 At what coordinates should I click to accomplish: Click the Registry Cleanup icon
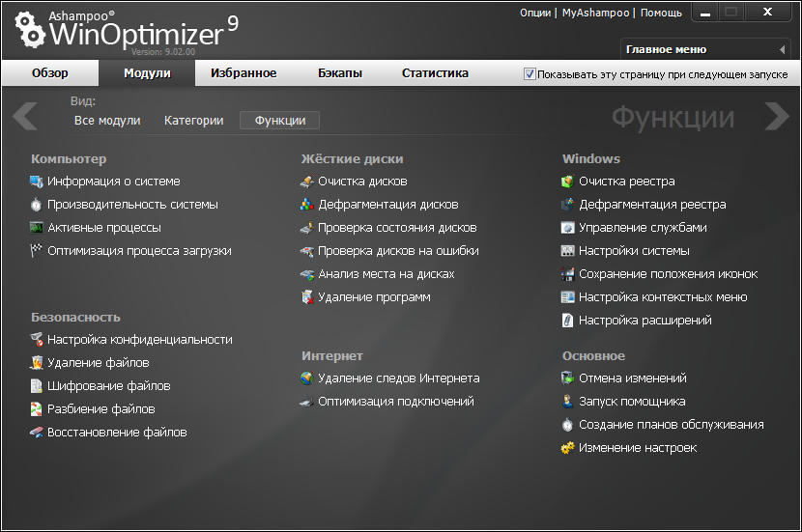click(568, 182)
